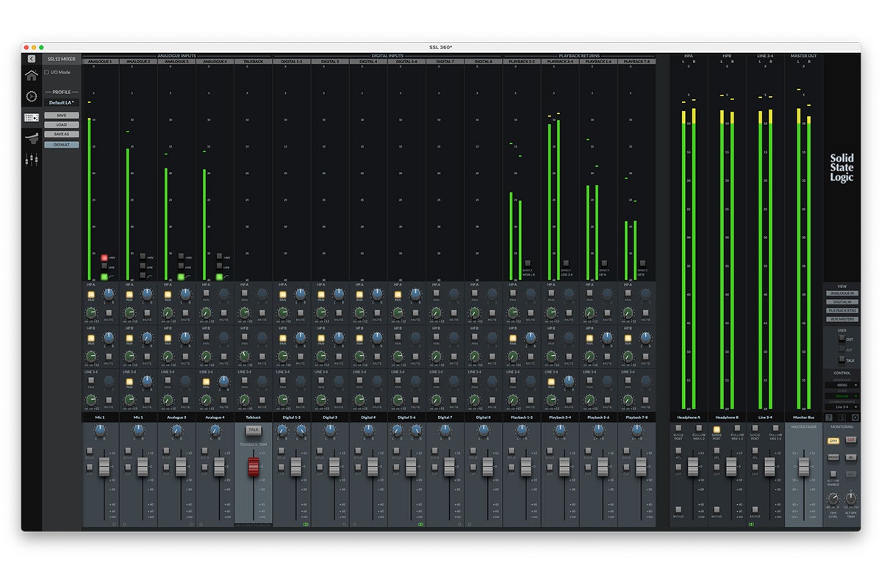The height and width of the screenshot is (588, 882).
Task: Switch to the PLAYBACK RTNS view
Action: point(842,310)
